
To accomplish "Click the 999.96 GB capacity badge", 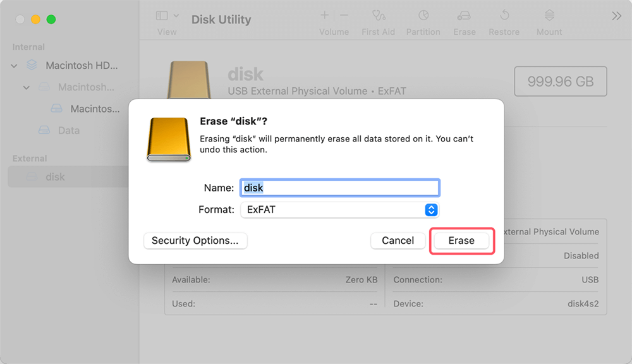I will pyautogui.click(x=560, y=81).
